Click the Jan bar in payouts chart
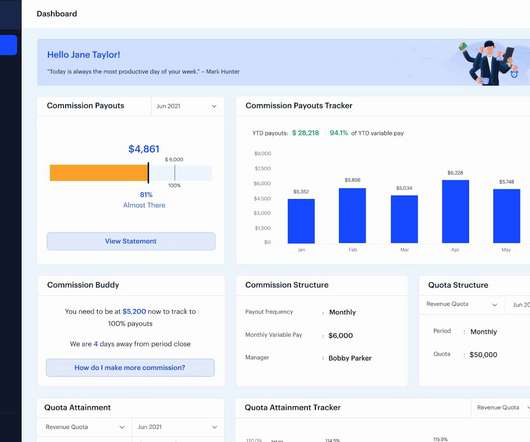Image resolution: width=530 pixels, height=442 pixels. [x=301, y=221]
